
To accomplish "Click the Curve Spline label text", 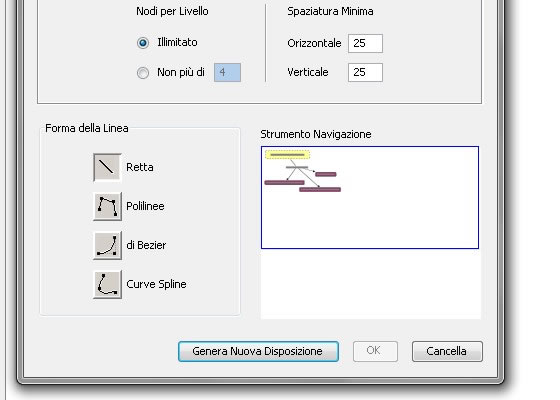I will pyautogui.click(x=156, y=284).
